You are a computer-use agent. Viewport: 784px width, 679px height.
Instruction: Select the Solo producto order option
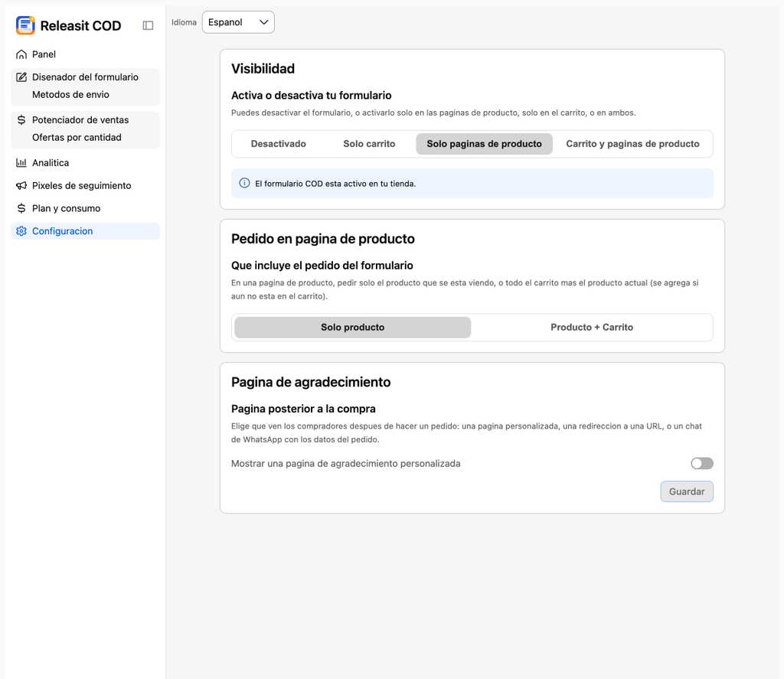click(352, 328)
